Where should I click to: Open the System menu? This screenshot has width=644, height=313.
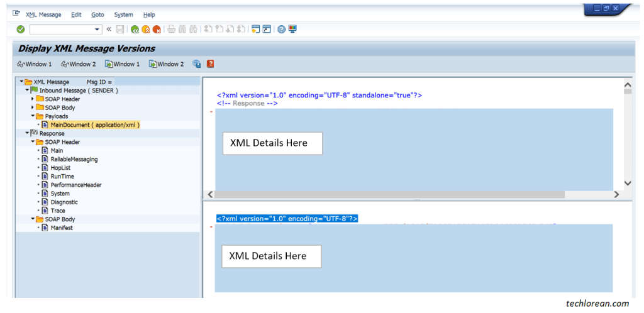point(124,14)
